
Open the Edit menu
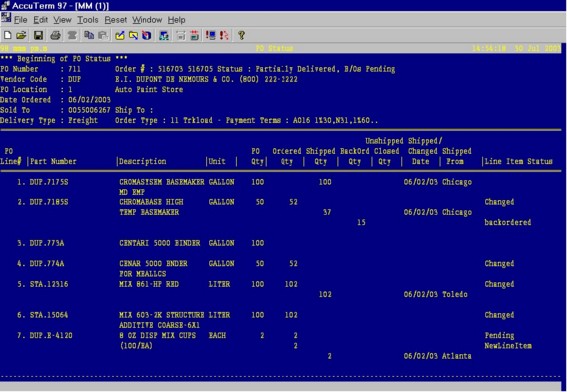(x=40, y=20)
